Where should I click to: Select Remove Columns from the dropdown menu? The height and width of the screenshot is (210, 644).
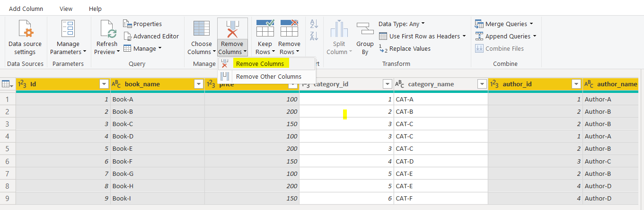[x=260, y=64]
